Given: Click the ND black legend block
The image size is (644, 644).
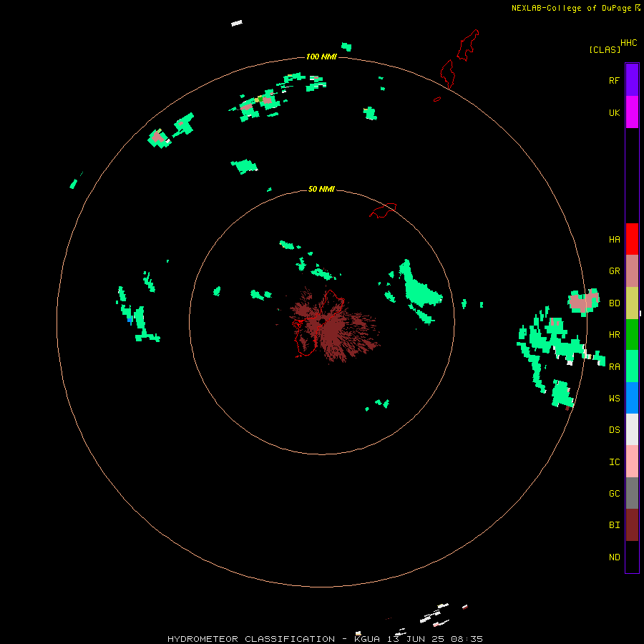Looking at the screenshot, I should point(632,557).
